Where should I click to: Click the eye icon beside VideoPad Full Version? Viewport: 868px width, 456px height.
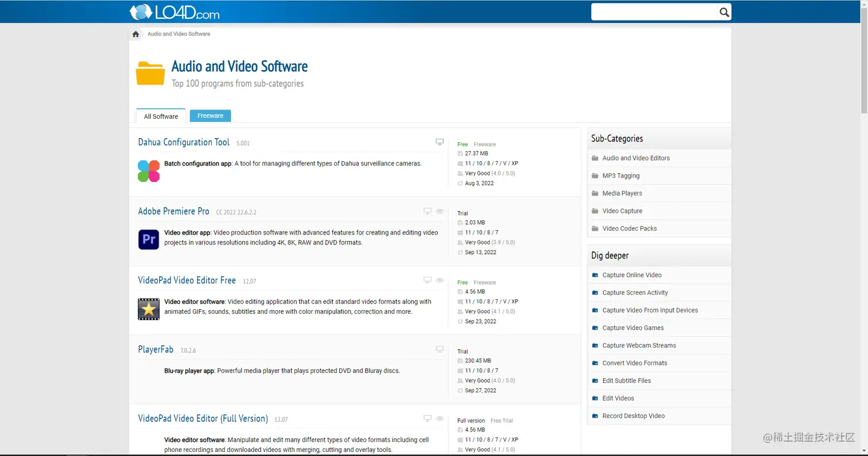(x=440, y=418)
